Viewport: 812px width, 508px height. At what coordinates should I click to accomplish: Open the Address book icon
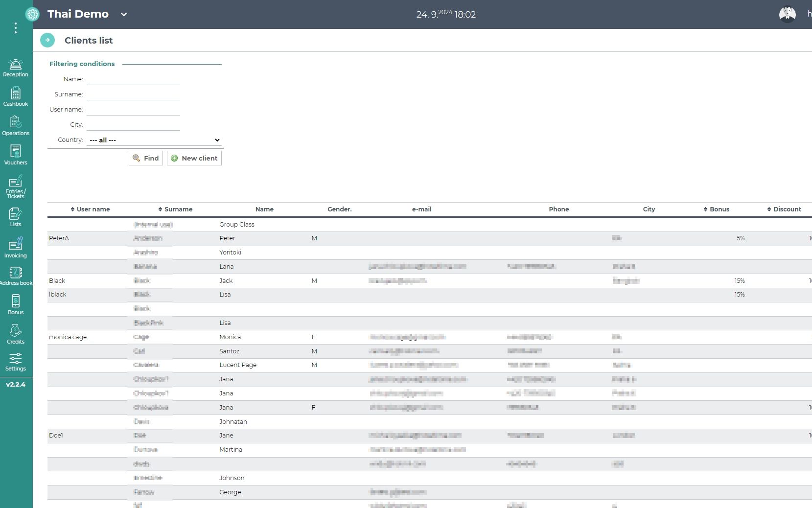pos(16,276)
